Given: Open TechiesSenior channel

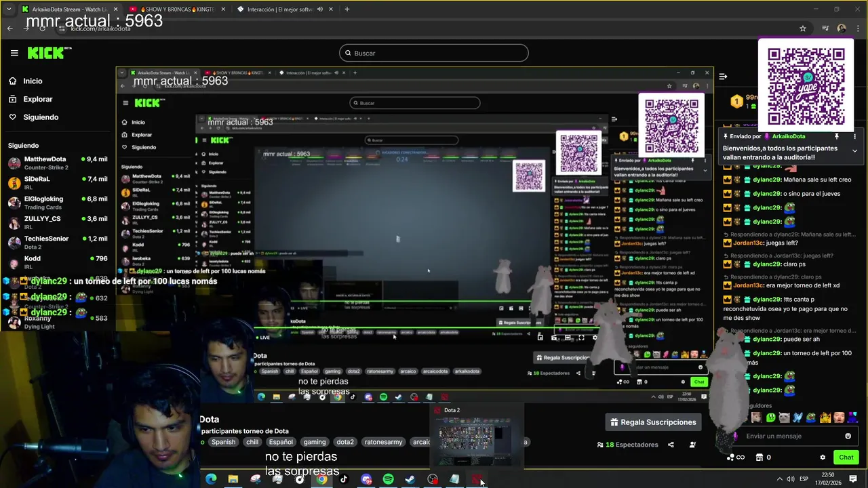Looking at the screenshot, I should (x=58, y=242).
